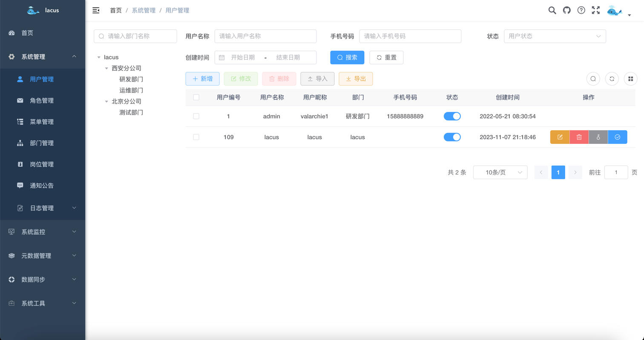Viewport: 644px width, 340px height.
Task: Toggle fullscreen mode icon
Action: [x=596, y=10]
